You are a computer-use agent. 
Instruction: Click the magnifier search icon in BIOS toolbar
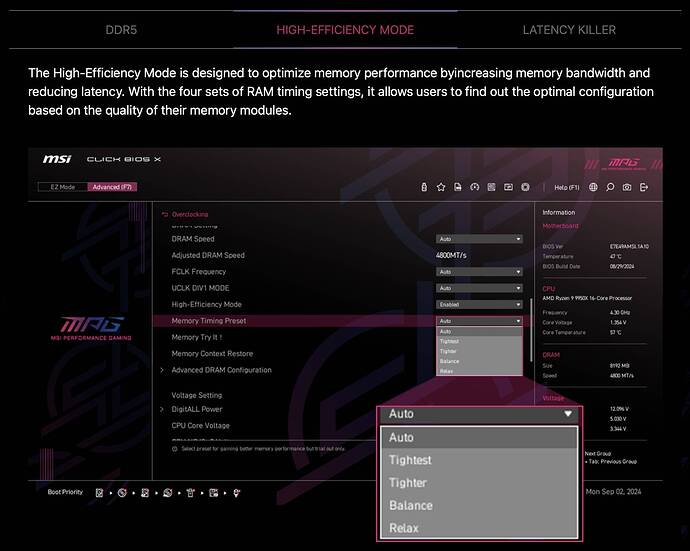[x=610, y=187]
